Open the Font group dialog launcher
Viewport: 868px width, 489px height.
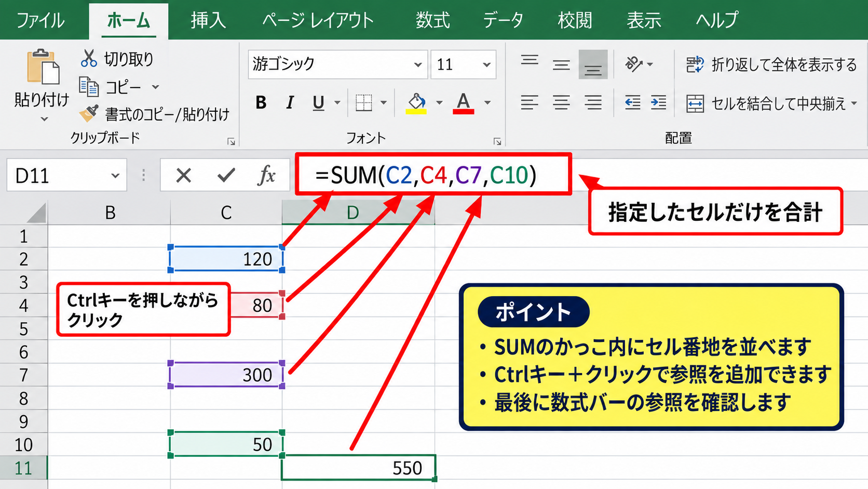point(497,141)
